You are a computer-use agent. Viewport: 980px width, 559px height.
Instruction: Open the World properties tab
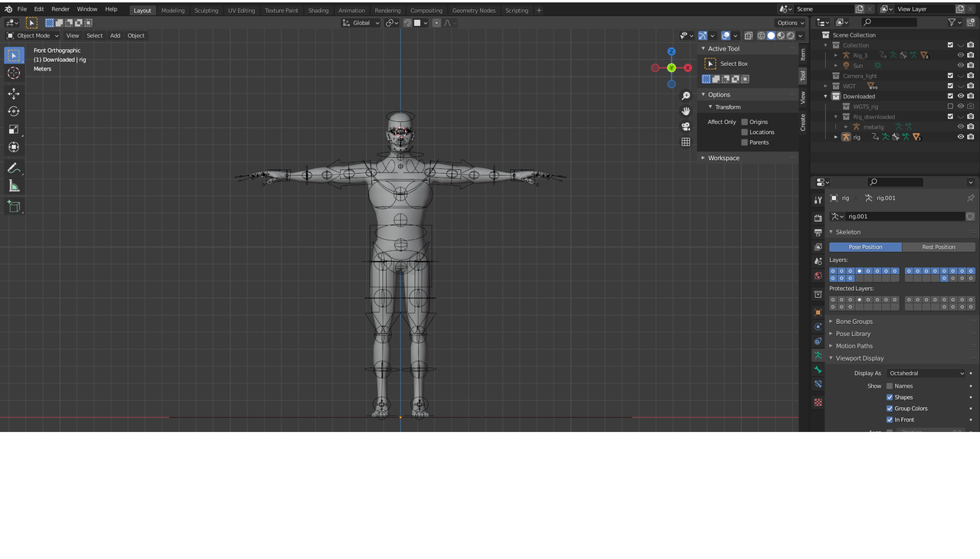(x=818, y=276)
